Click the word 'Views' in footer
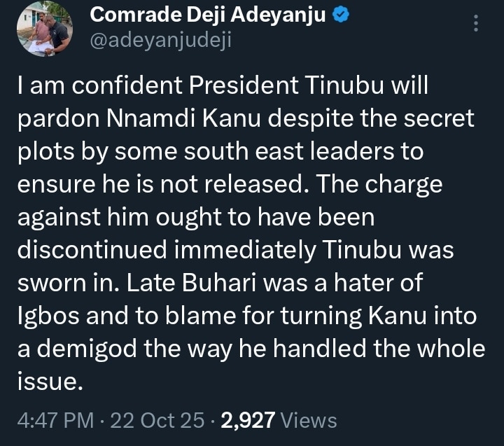Viewport: 504px width, 446px height. coord(308,420)
